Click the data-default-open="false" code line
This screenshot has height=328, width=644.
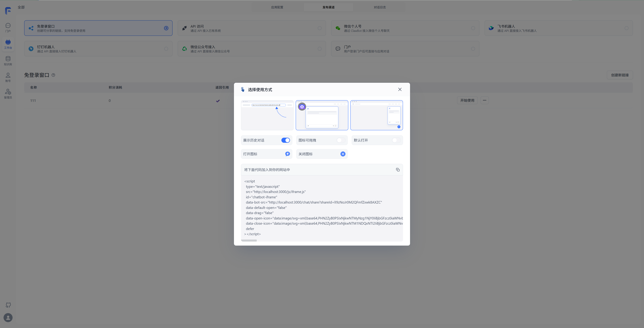266,208
